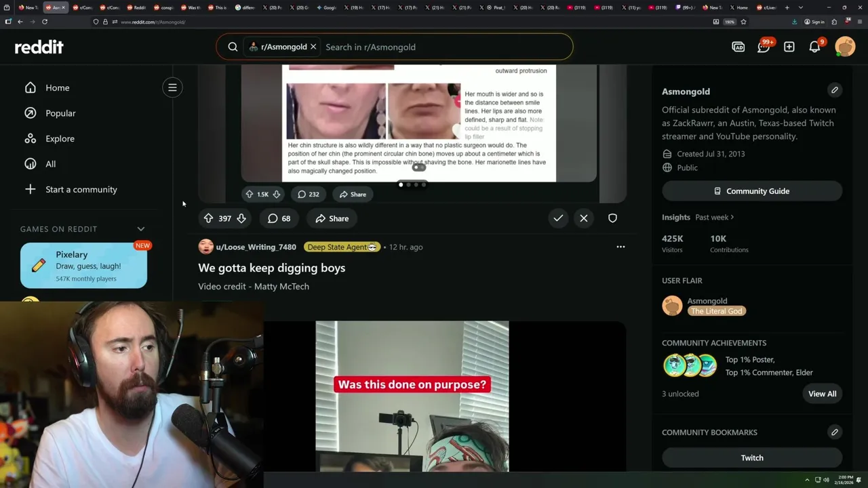This screenshot has height=488, width=868.
Task: Open the Reddit ads icon in header
Action: point(738,47)
